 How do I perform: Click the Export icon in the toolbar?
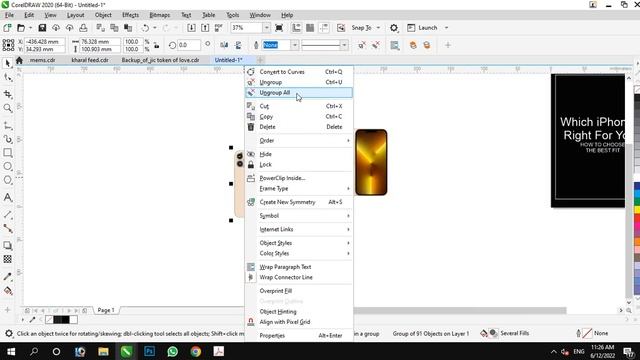tap(205, 28)
